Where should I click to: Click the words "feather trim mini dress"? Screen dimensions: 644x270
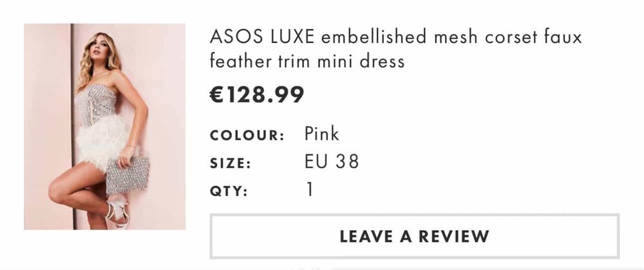pos(307,62)
